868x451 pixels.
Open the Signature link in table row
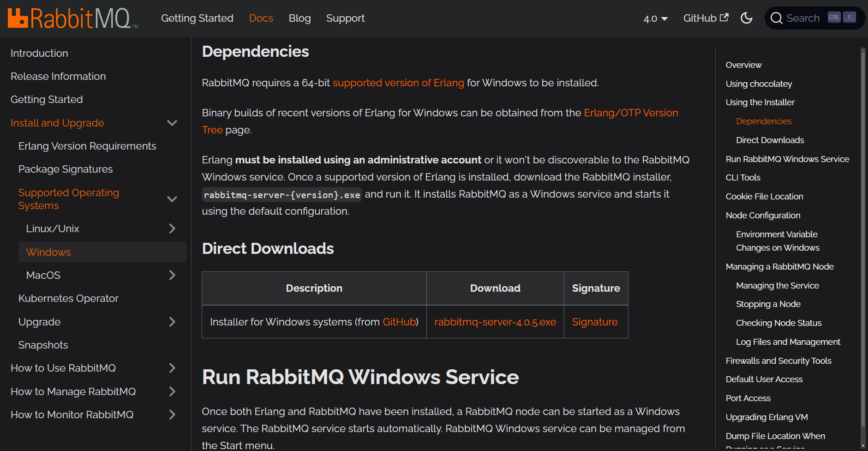pos(595,322)
